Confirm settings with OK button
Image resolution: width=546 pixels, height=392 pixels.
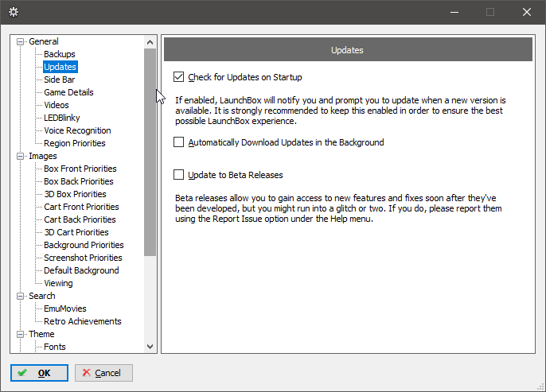(x=39, y=373)
